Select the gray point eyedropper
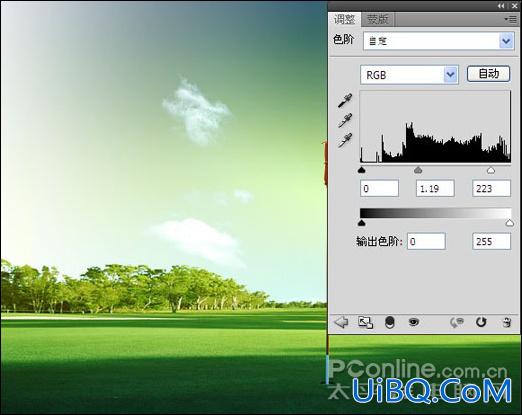 pos(345,120)
